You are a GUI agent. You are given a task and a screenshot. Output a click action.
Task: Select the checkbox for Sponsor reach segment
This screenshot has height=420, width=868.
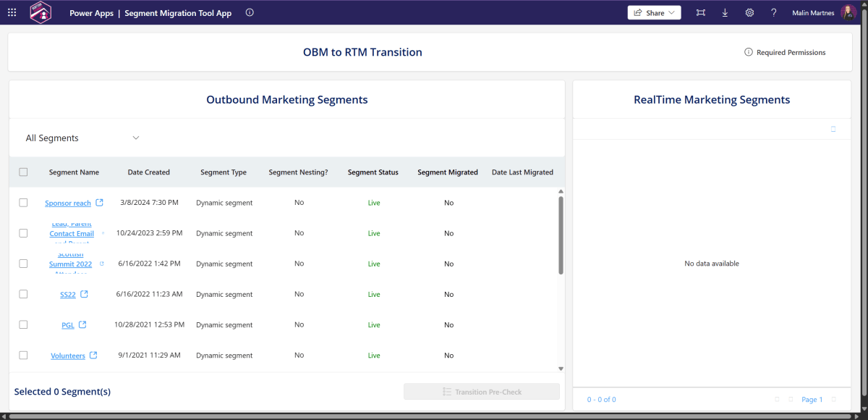pos(23,203)
